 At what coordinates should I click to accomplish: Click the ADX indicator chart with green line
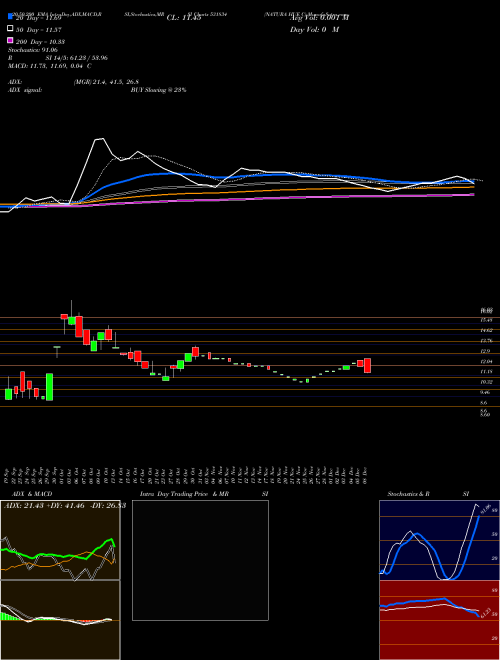[60, 540]
